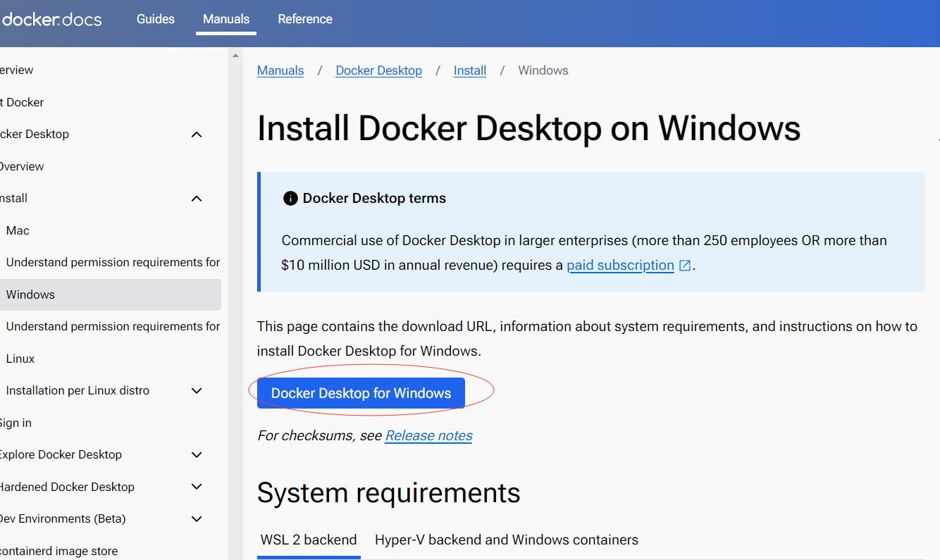Open the Reference menu item
This screenshot has height=560, width=940.
coord(305,19)
